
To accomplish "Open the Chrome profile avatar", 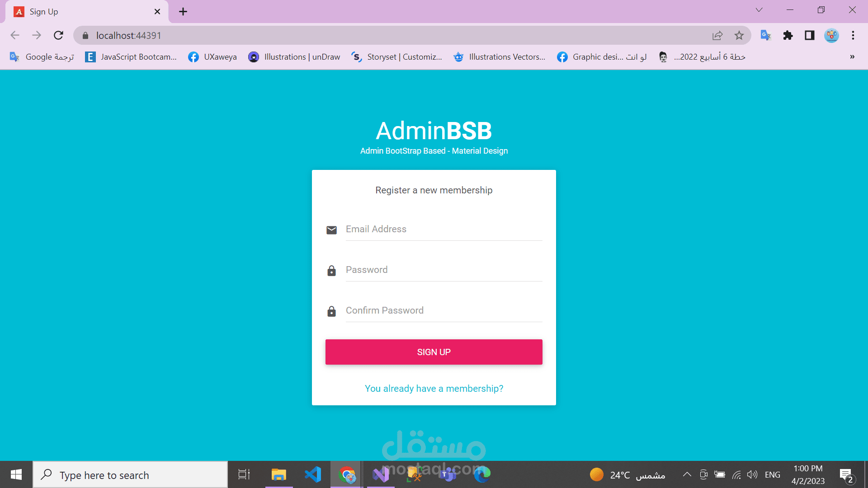I will click(831, 35).
